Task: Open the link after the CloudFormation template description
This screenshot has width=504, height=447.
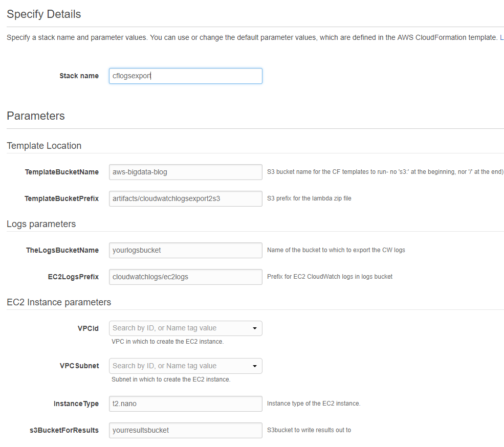Action: (502, 38)
